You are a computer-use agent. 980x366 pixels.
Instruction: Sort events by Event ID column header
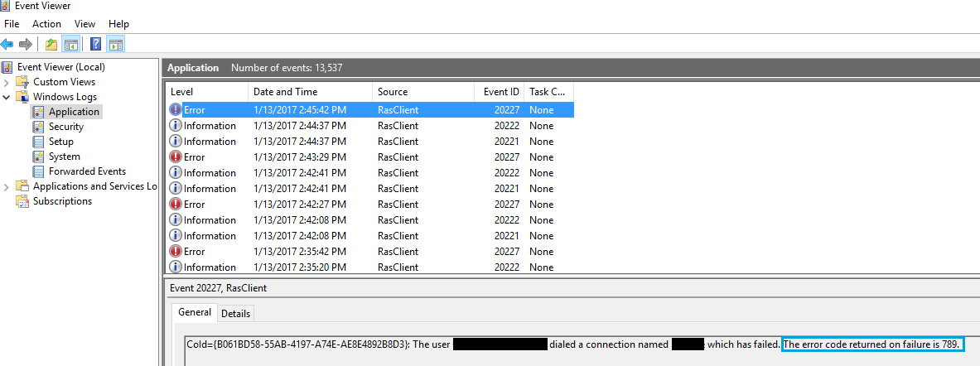(x=501, y=92)
